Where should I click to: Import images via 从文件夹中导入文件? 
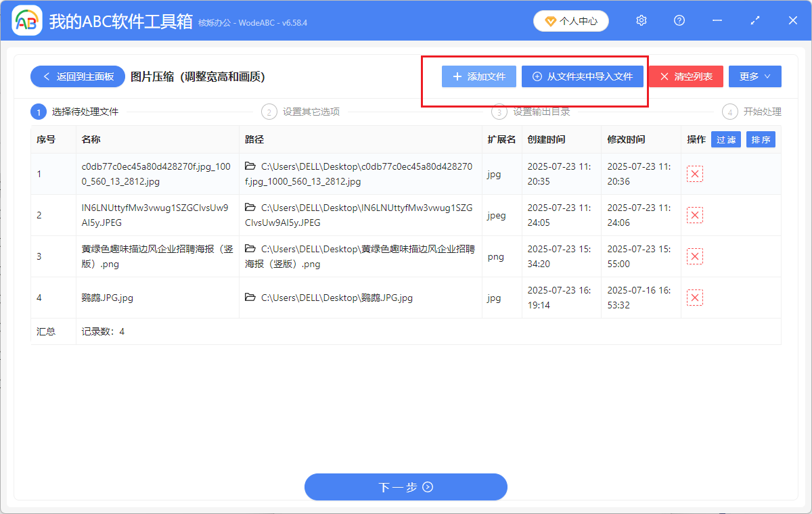[582, 76]
